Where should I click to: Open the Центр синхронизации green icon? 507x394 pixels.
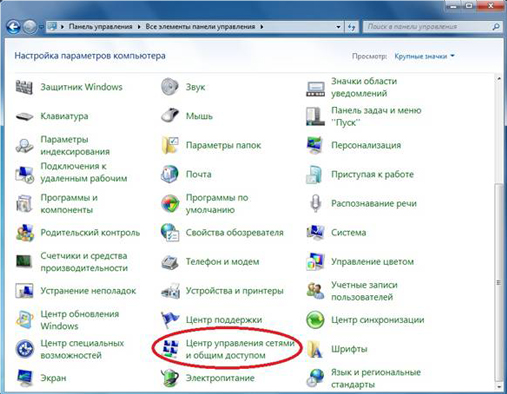click(x=315, y=320)
